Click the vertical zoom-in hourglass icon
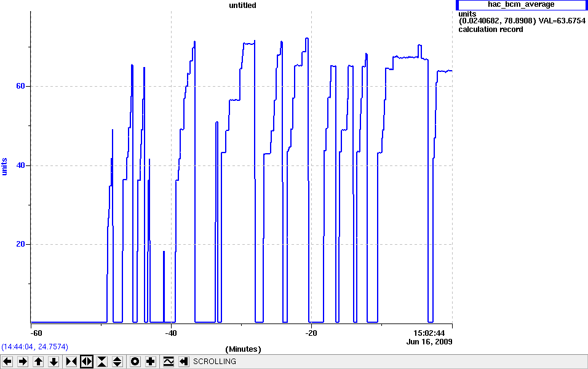Screen dimensions: 588x369 [102, 362]
